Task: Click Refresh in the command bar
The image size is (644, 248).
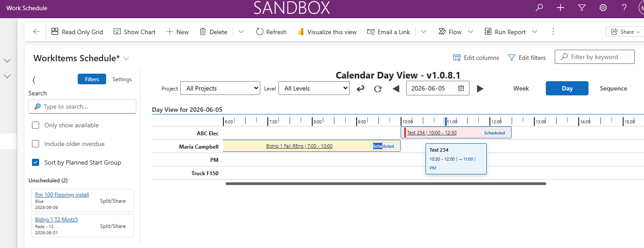Action: [271, 32]
